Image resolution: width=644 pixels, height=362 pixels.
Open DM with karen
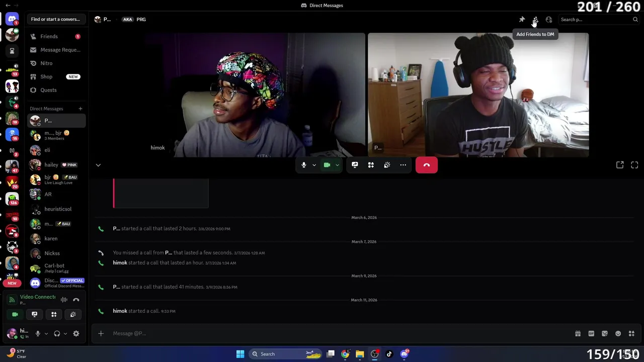[56, 238]
